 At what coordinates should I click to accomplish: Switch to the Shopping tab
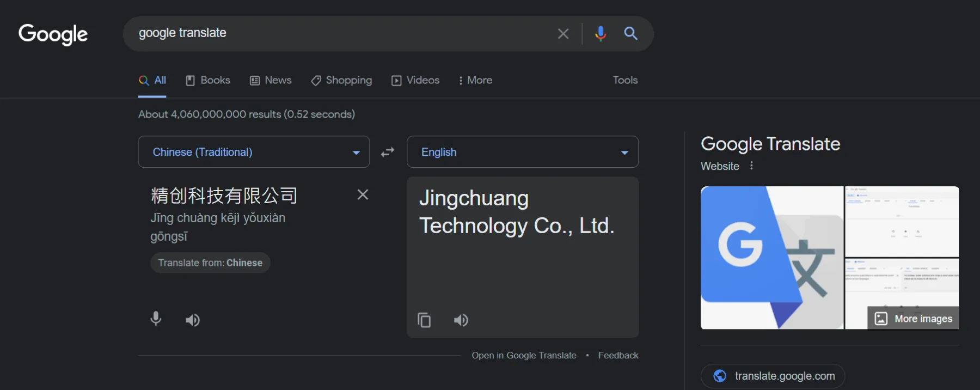pos(341,81)
